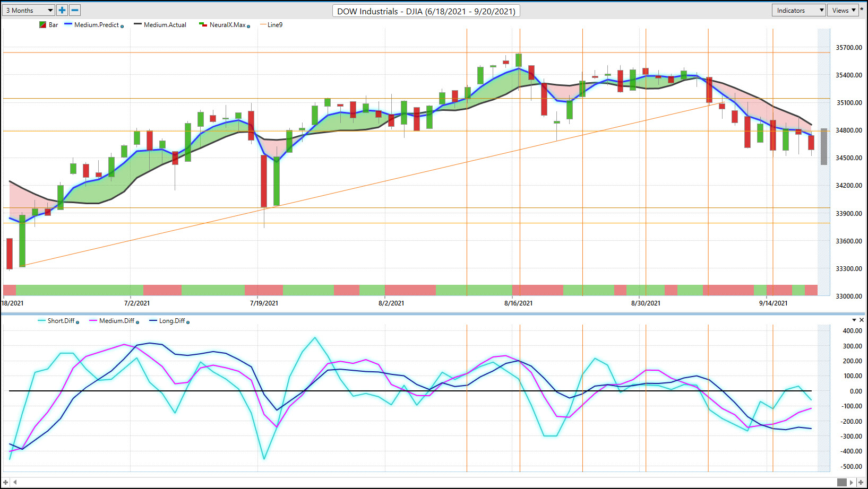868x489 pixels.
Task: Click the horizontal scrollbar thumb
Action: point(842,482)
